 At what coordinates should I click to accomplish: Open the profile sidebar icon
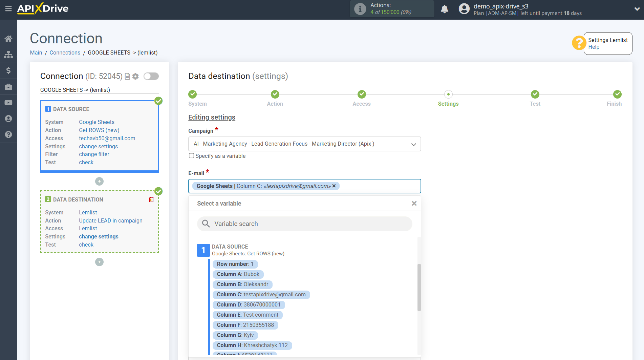coord(8,119)
